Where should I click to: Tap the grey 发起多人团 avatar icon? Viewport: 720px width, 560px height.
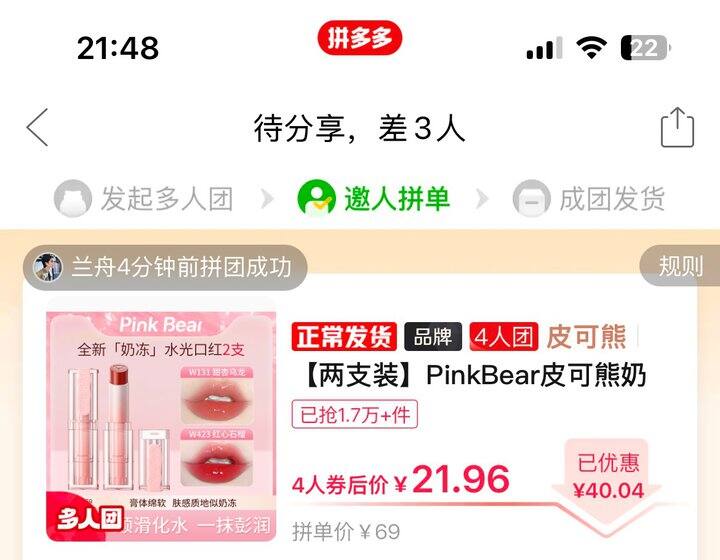(x=73, y=198)
